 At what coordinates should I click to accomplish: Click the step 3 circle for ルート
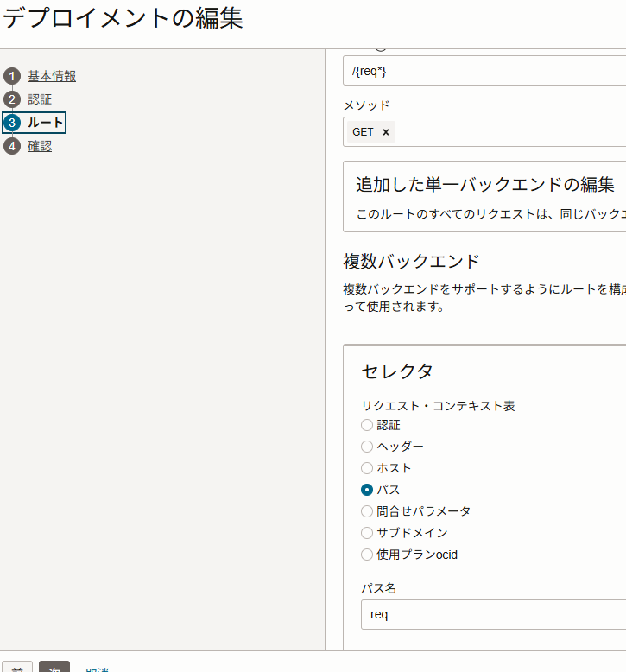point(12,123)
